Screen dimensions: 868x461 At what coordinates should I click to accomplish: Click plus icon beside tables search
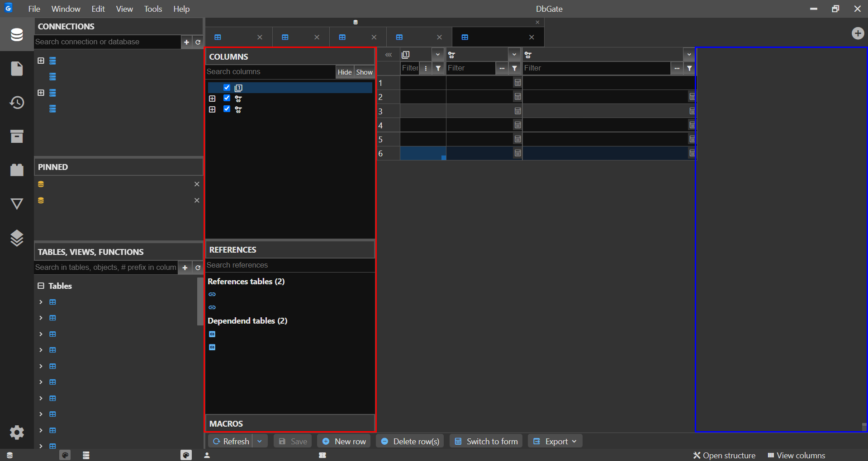[x=185, y=268]
